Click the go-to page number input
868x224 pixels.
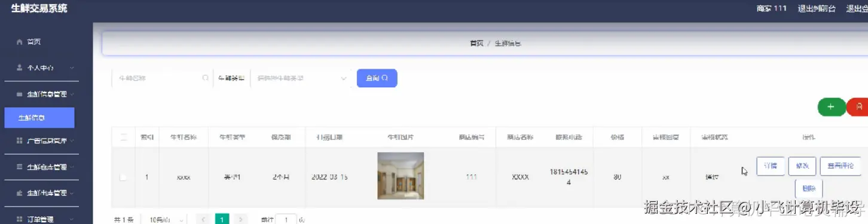[x=286, y=219]
